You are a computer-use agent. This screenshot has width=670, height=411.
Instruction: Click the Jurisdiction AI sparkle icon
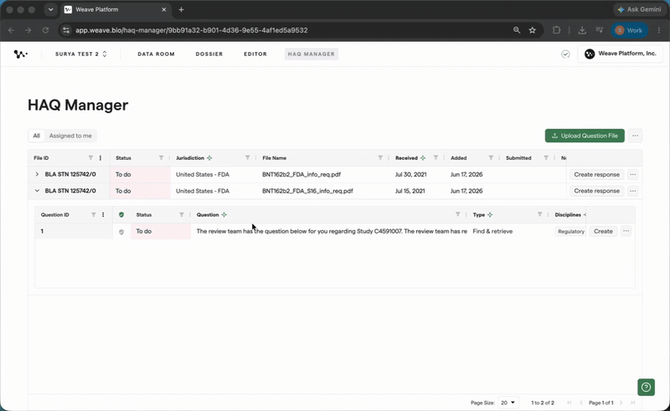tap(209, 158)
